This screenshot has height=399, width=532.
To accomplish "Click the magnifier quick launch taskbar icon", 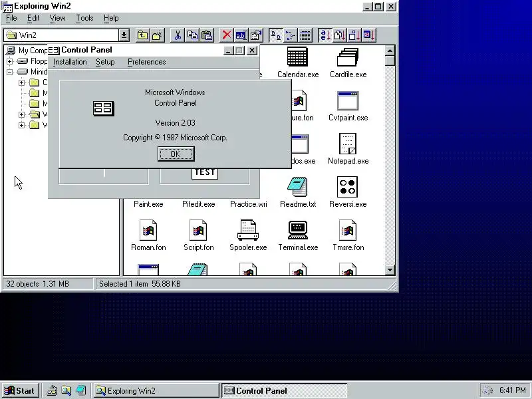I will (66, 391).
